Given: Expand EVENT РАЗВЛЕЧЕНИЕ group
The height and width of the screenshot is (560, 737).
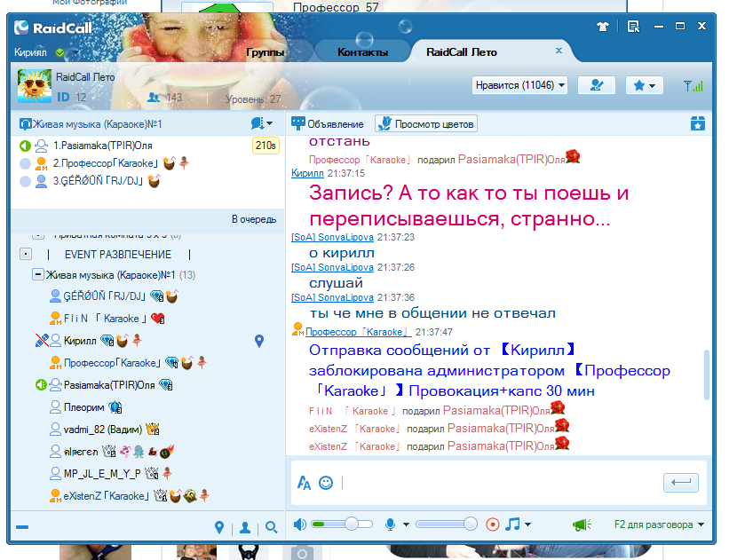Looking at the screenshot, I should [26, 254].
